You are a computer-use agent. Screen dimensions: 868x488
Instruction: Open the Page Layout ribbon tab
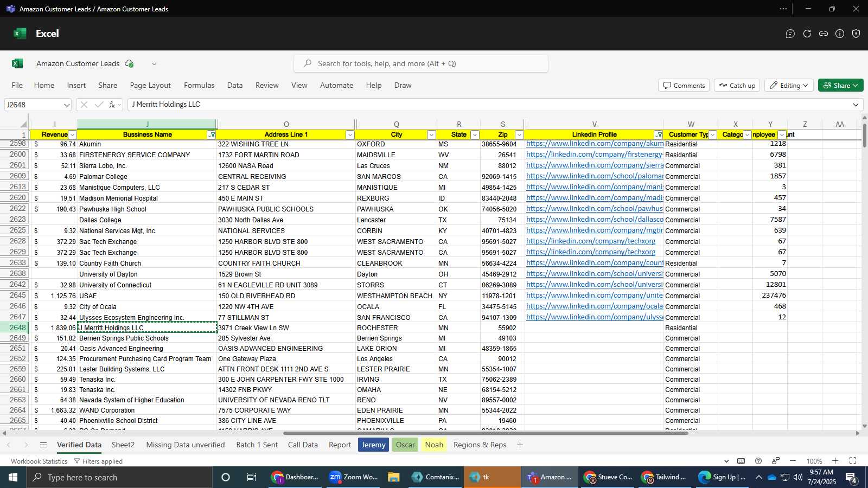(150, 85)
